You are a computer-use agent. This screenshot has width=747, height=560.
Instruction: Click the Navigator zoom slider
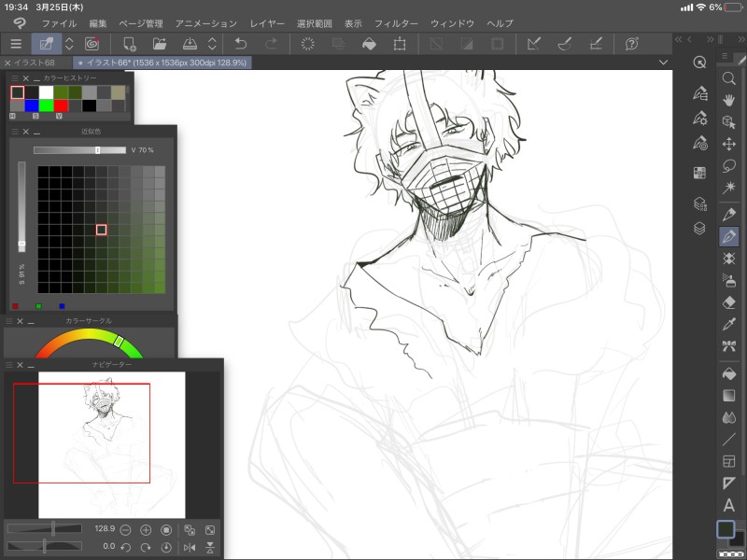point(44,528)
